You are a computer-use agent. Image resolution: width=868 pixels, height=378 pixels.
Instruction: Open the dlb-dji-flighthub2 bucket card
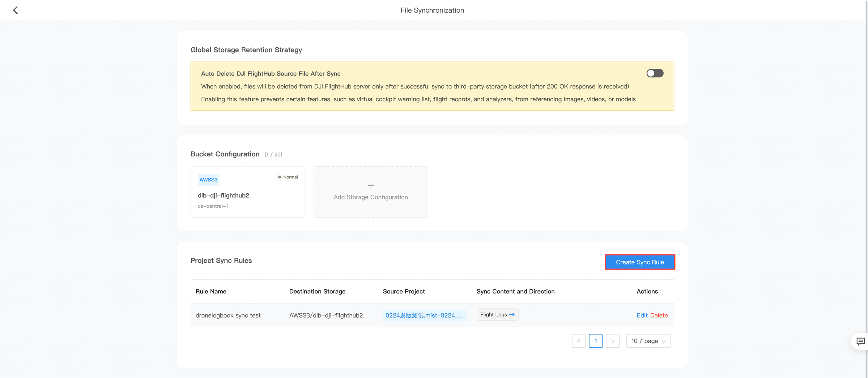point(248,192)
